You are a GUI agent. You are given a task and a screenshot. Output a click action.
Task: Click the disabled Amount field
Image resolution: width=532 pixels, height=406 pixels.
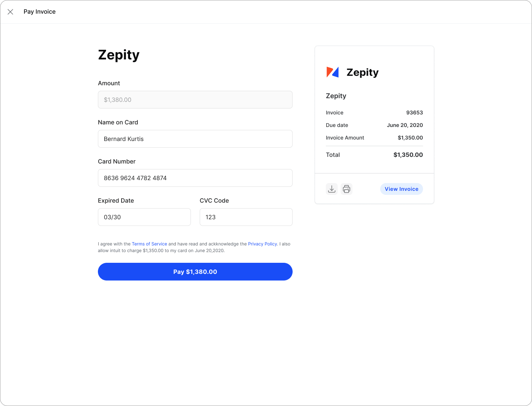click(x=195, y=100)
